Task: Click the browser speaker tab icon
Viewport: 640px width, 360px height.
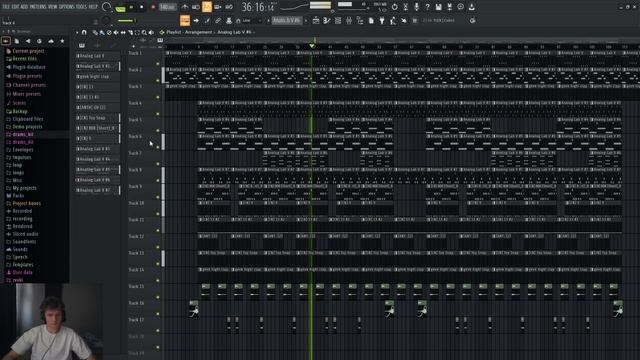Action: click(28, 41)
